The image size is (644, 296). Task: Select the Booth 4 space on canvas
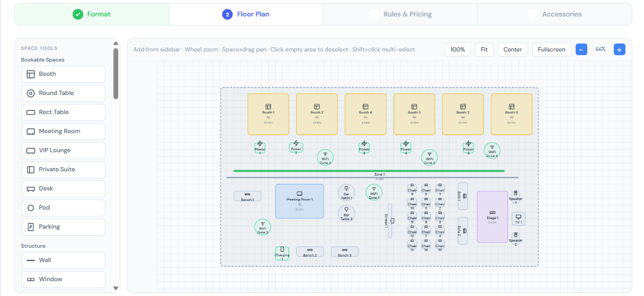[x=366, y=114]
